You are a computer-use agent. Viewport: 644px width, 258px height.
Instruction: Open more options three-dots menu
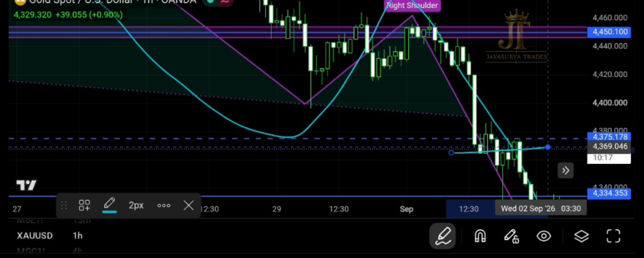[164, 206]
